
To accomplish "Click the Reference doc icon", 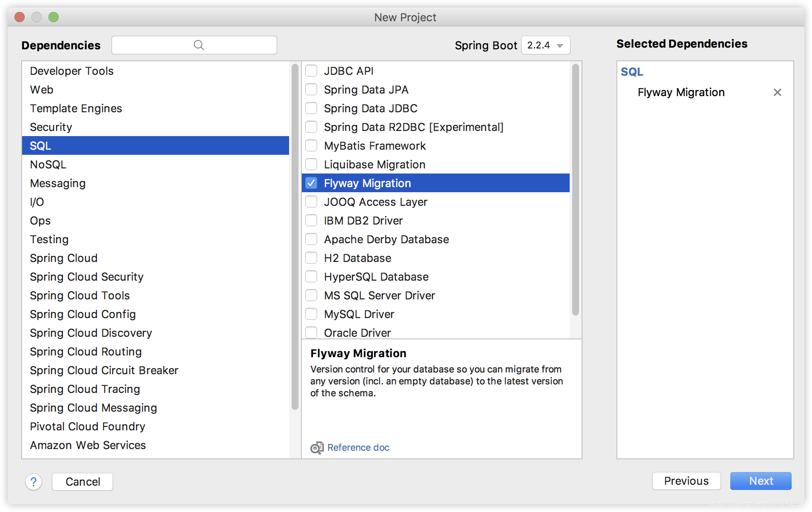I will (x=316, y=447).
